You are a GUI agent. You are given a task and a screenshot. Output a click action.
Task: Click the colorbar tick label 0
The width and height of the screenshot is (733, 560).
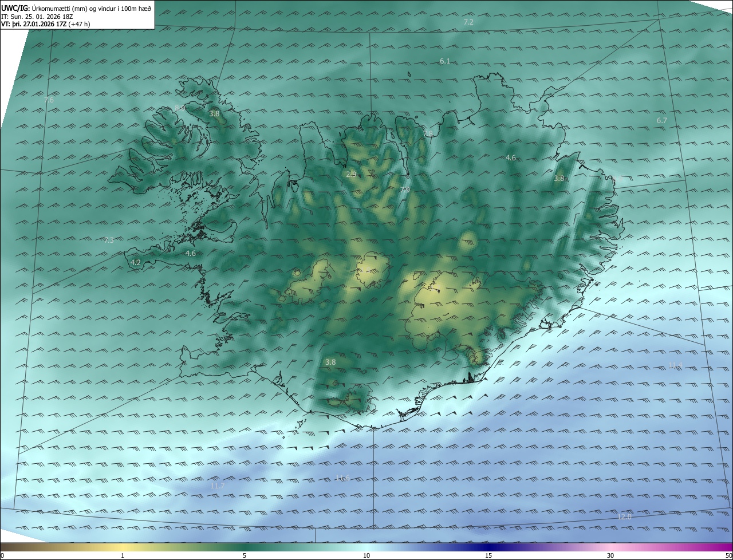[2, 555]
